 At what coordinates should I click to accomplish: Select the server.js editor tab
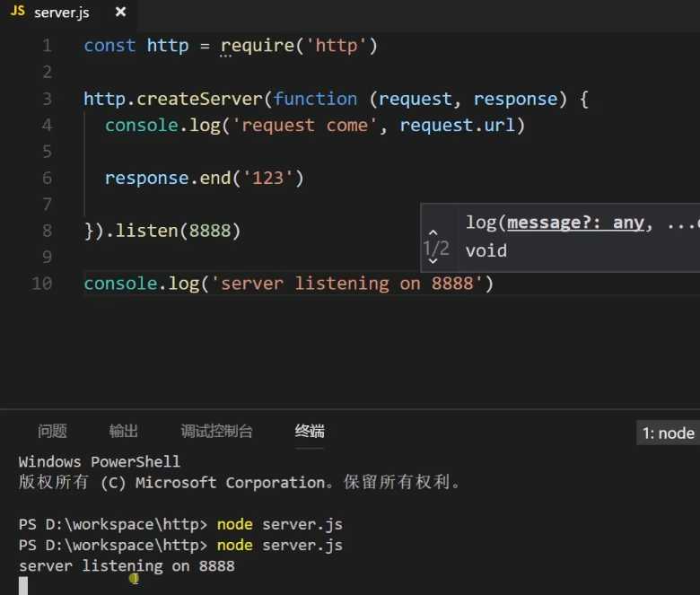[68, 13]
